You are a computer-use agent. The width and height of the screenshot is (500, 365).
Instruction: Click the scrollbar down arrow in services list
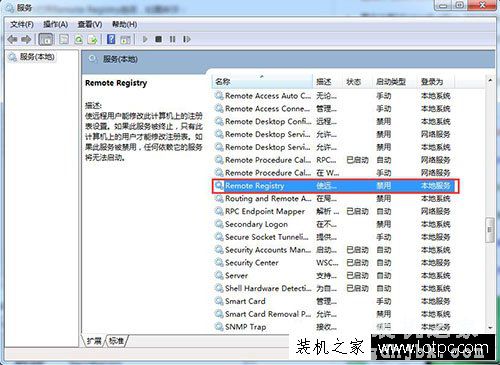click(x=490, y=327)
